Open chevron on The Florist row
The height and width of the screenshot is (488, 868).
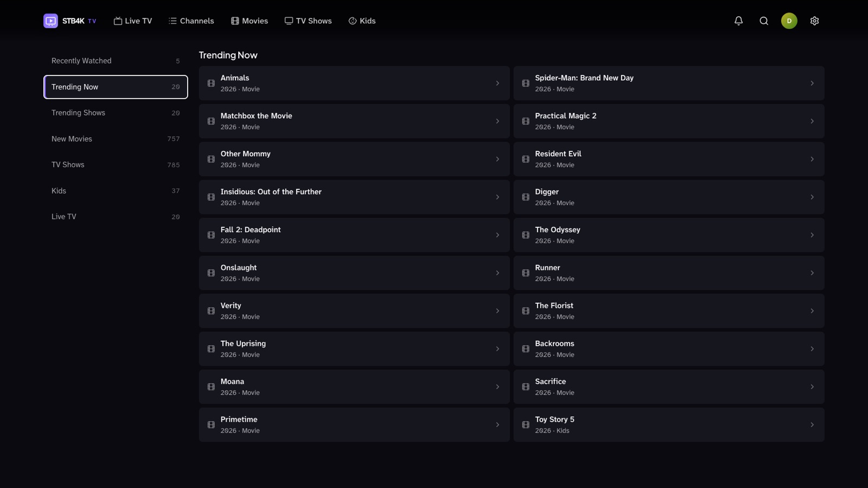coord(812,311)
